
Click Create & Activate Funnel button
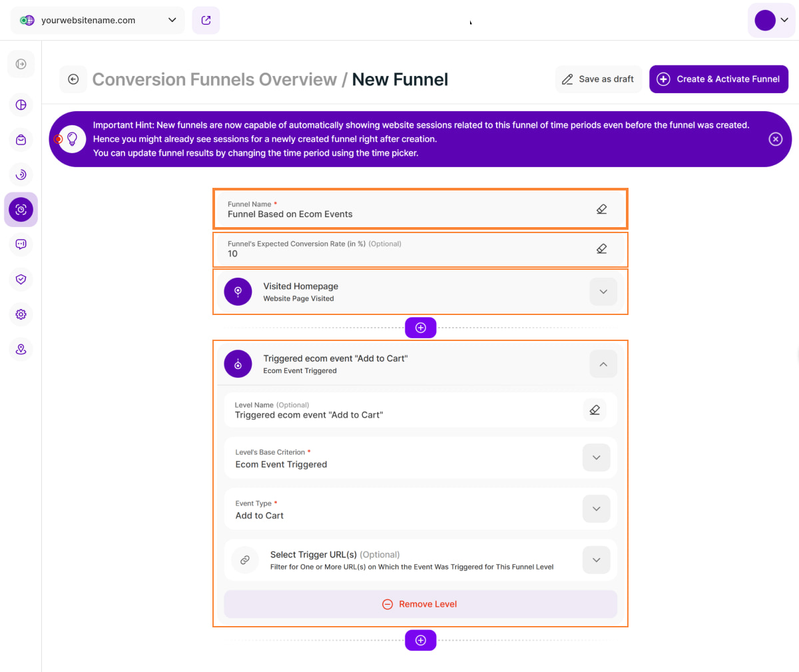coord(718,79)
